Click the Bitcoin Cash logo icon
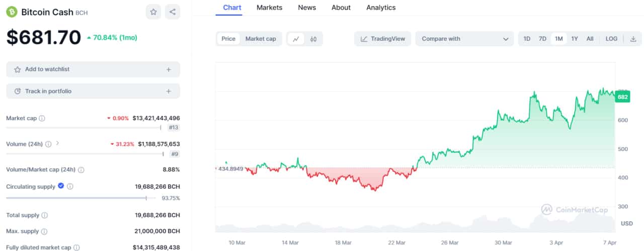 (12, 12)
